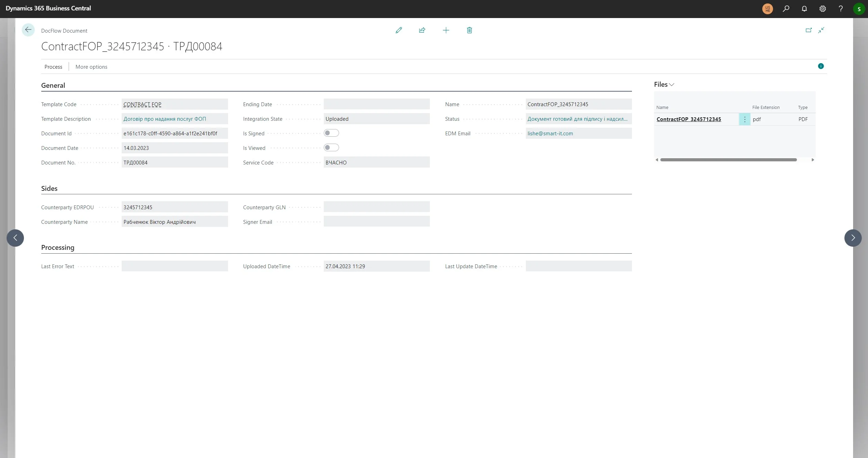Open the three-dot menu for ContractFOP file
This screenshot has height=458, width=868.
[745, 119]
